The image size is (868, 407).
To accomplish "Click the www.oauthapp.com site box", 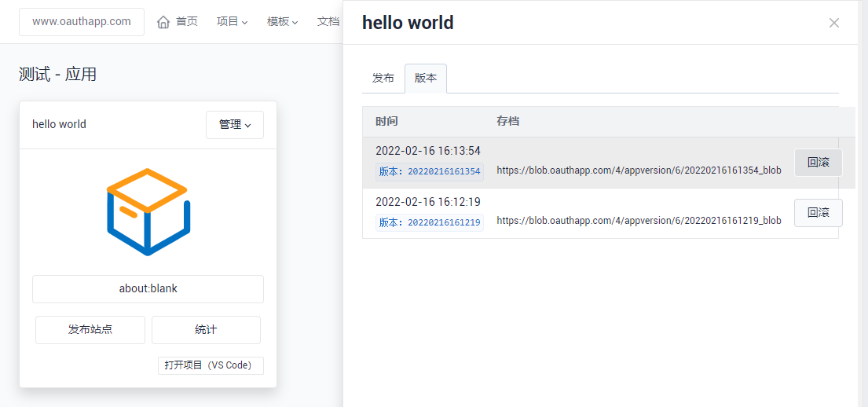I will pos(82,22).
